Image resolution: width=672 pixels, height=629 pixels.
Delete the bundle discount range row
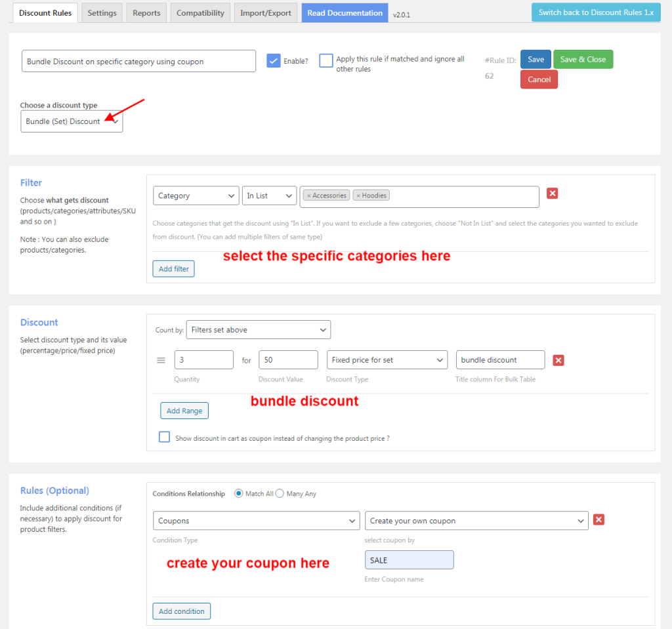558,359
